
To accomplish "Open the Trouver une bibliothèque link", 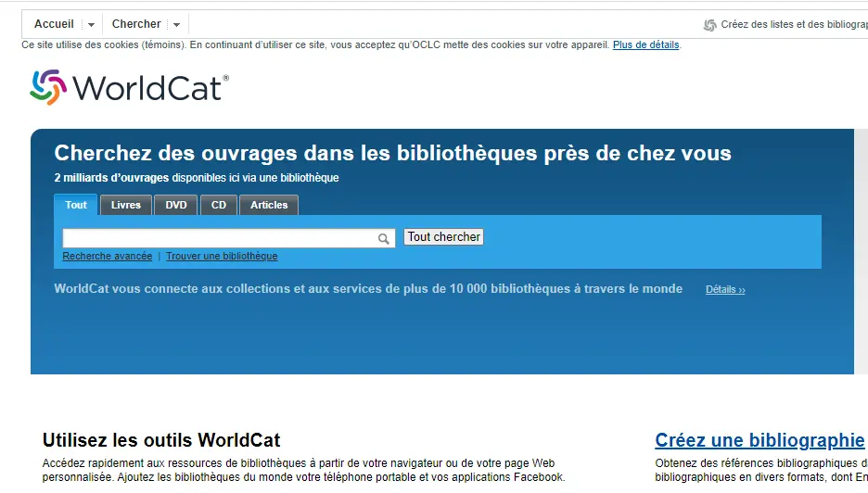I will (222, 256).
